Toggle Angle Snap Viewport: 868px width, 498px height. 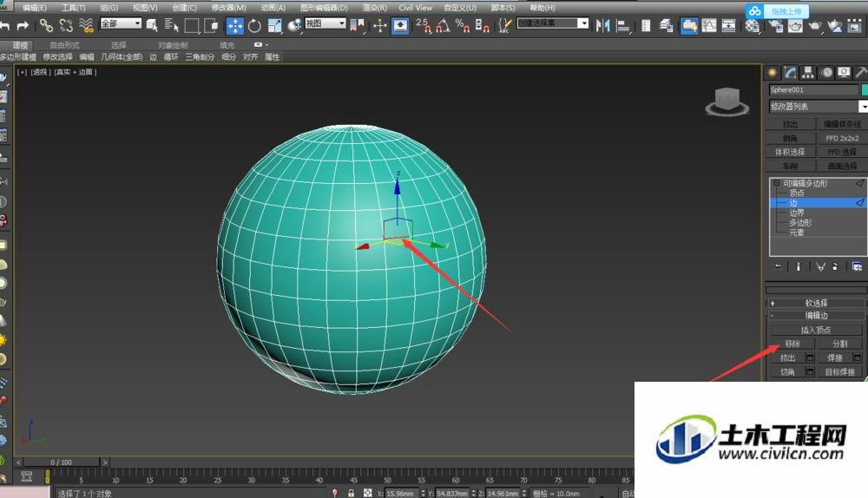tap(443, 25)
